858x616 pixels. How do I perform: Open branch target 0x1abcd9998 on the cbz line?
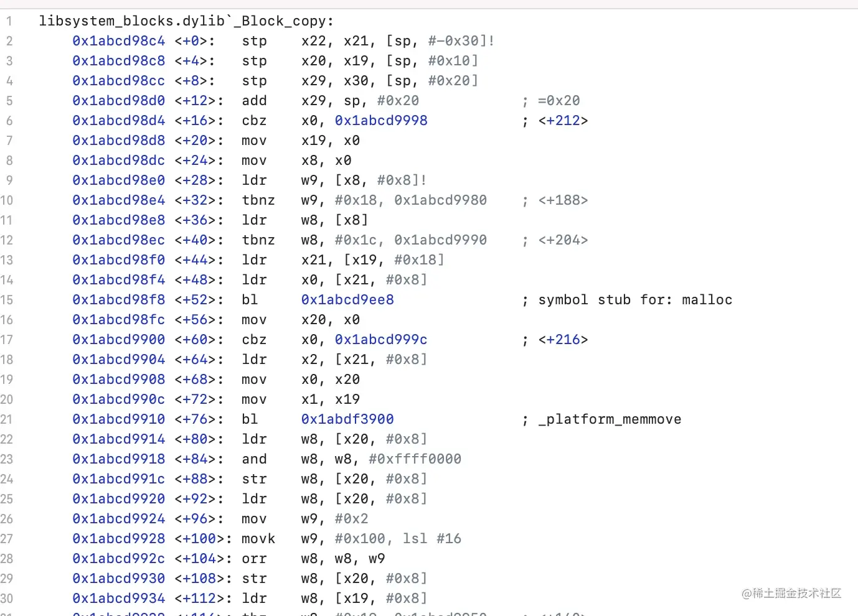(x=380, y=120)
